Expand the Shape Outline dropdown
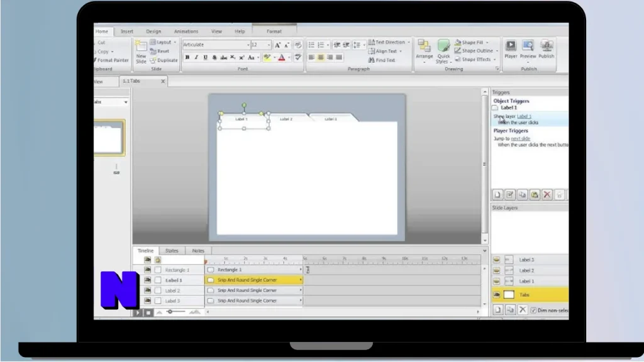This screenshot has height=362, width=644. point(497,51)
